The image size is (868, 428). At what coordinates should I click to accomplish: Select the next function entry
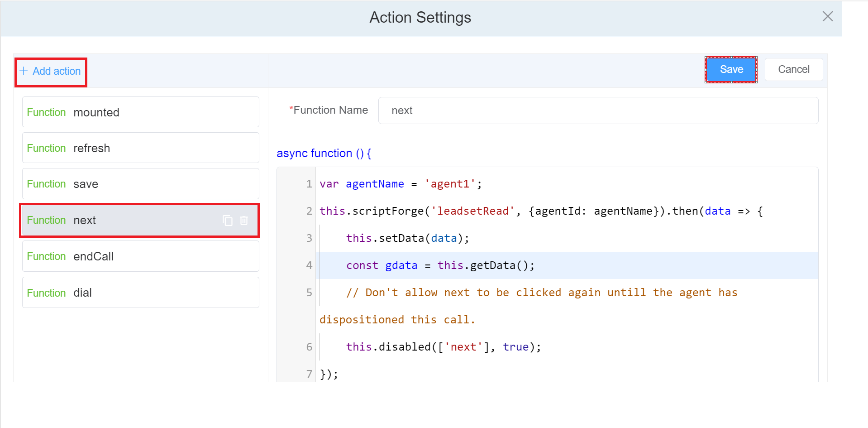pos(122,221)
